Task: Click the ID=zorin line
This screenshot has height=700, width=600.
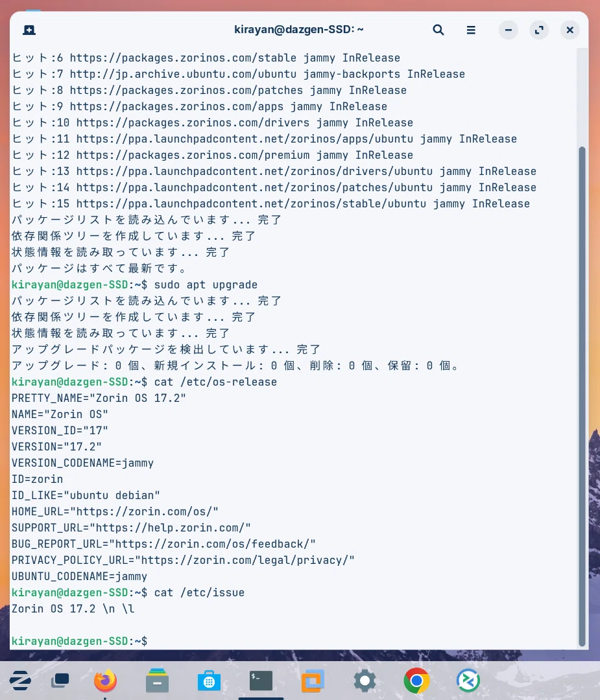Action: click(37, 479)
